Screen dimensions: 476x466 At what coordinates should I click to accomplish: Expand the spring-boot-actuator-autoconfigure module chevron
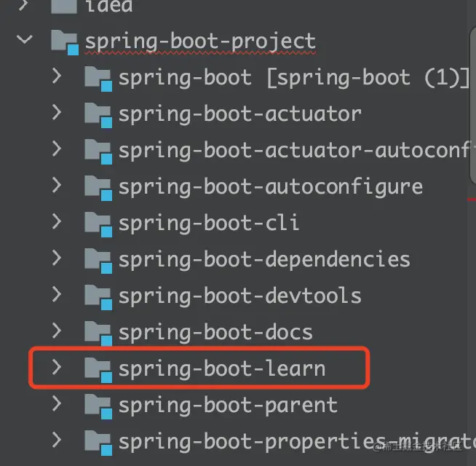57,149
